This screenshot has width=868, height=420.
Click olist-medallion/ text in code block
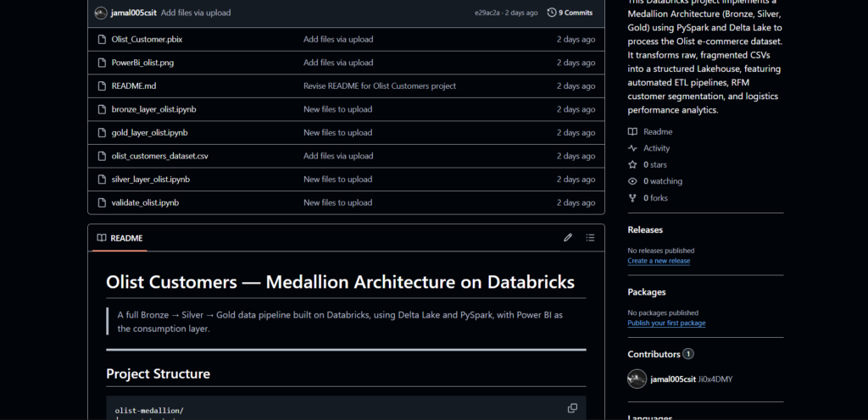[x=149, y=411]
